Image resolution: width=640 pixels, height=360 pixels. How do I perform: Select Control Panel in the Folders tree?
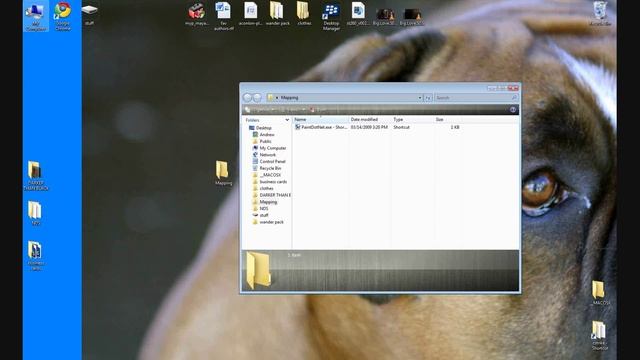[x=272, y=162]
